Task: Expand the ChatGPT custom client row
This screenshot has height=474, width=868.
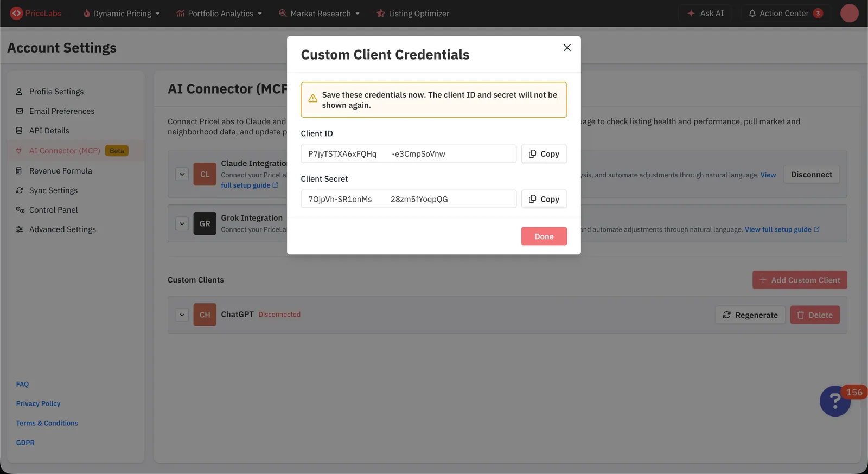Action: click(x=182, y=315)
